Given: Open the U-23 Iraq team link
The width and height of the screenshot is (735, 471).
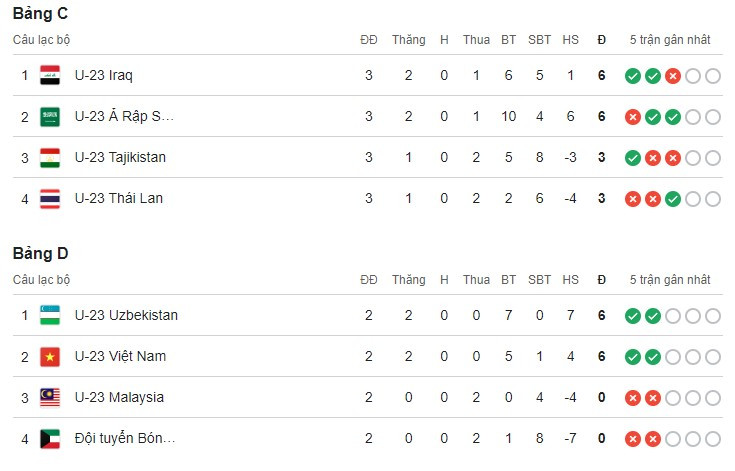Looking at the screenshot, I should click(x=104, y=75).
